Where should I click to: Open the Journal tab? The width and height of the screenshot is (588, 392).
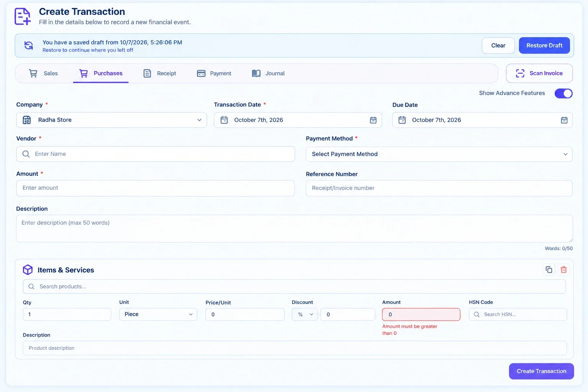click(x=268, y=73)
